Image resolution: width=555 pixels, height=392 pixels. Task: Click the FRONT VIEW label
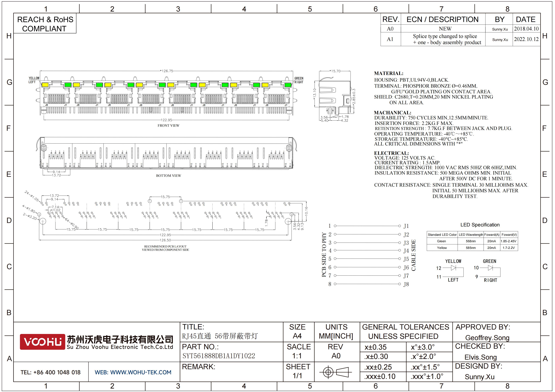pos(168,125)
